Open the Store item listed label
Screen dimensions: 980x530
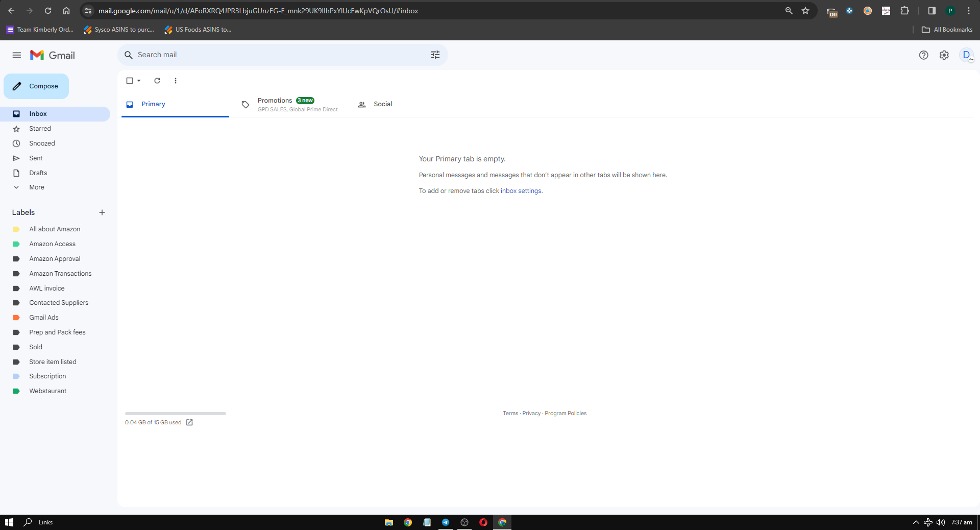tap(55, 362)
